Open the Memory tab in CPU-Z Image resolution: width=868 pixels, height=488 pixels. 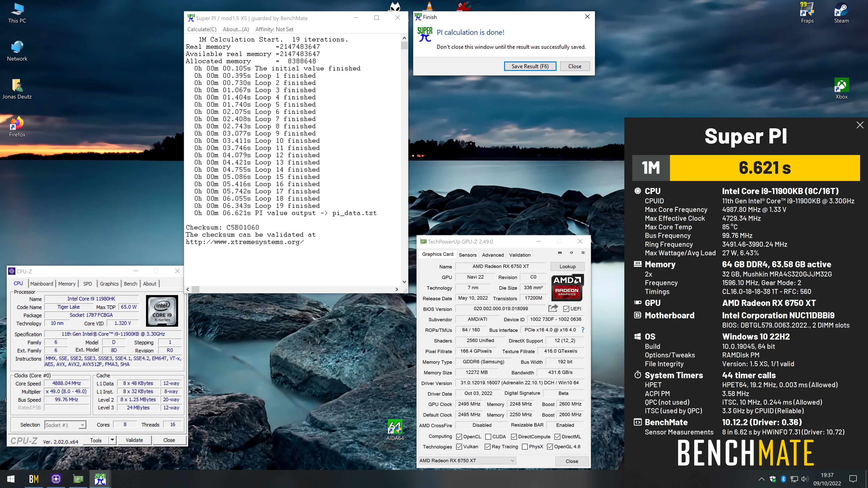(67, 284)
